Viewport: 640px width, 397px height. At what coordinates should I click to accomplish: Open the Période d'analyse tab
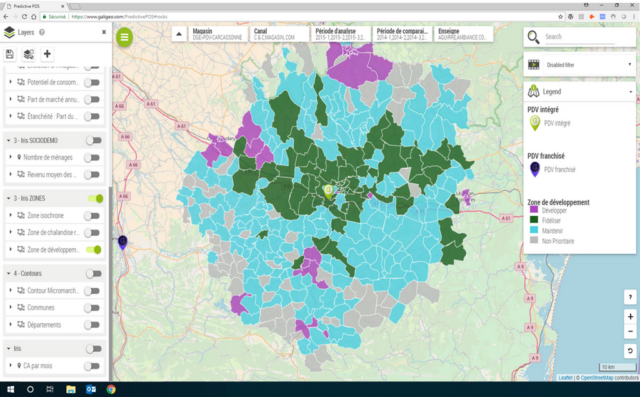(x=340, y=34)
